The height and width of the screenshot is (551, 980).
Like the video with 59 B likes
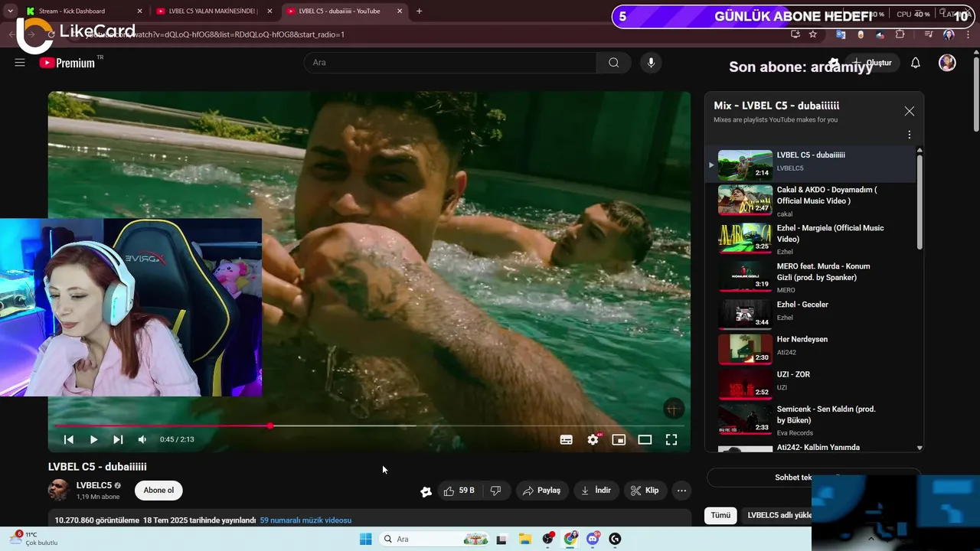459,491
